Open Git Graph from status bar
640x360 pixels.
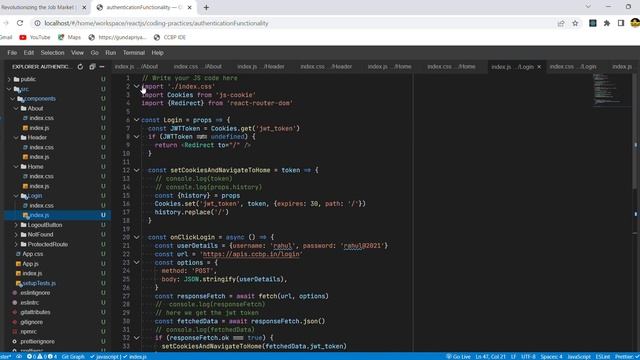(x=73, y=357)
